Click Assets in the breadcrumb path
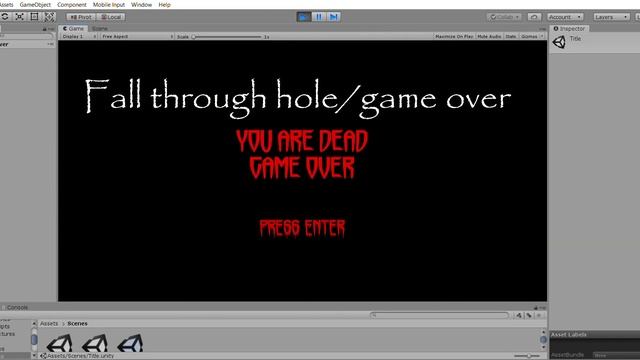 (49, 323)
